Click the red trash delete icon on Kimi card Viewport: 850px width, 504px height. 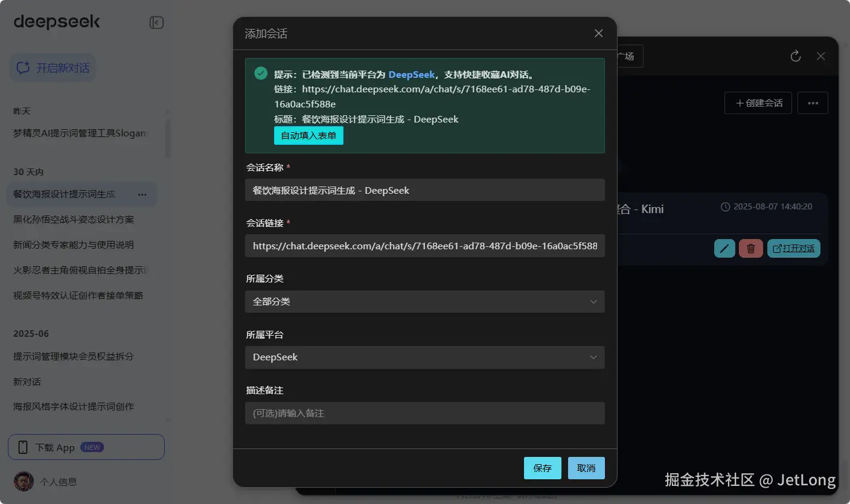(x=751, y=248)
